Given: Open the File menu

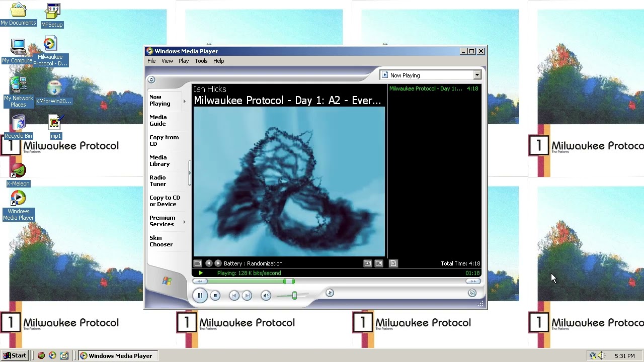Looking at the screenshot, I should pyautogui.click(x=151, y=61).
